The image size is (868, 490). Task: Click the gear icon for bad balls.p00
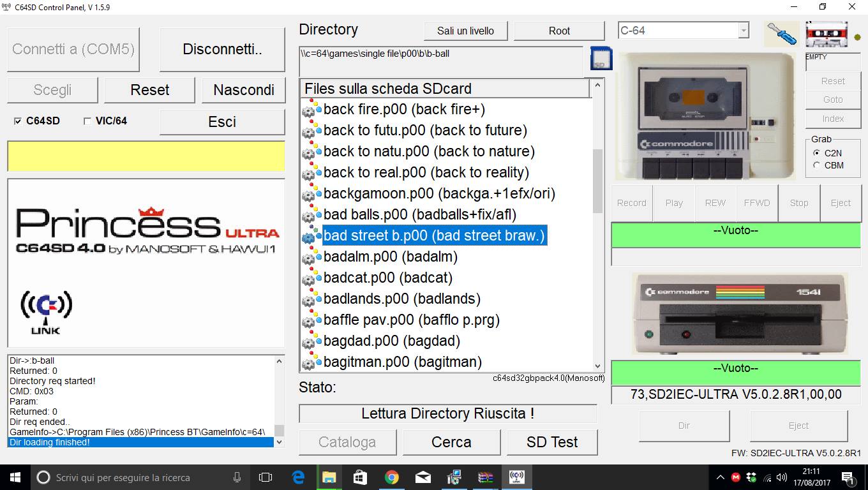click(x=311, y=215)
